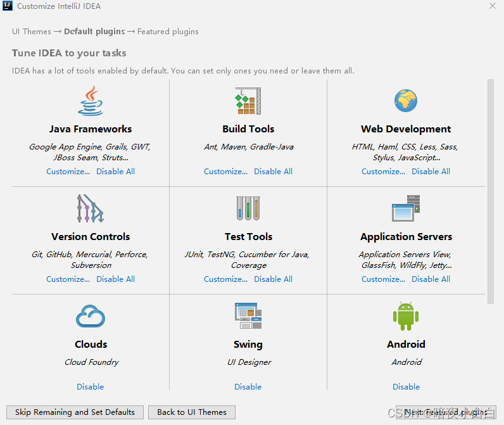
Task: Disable All Version Controls plugins
Action: click(116, 279)
